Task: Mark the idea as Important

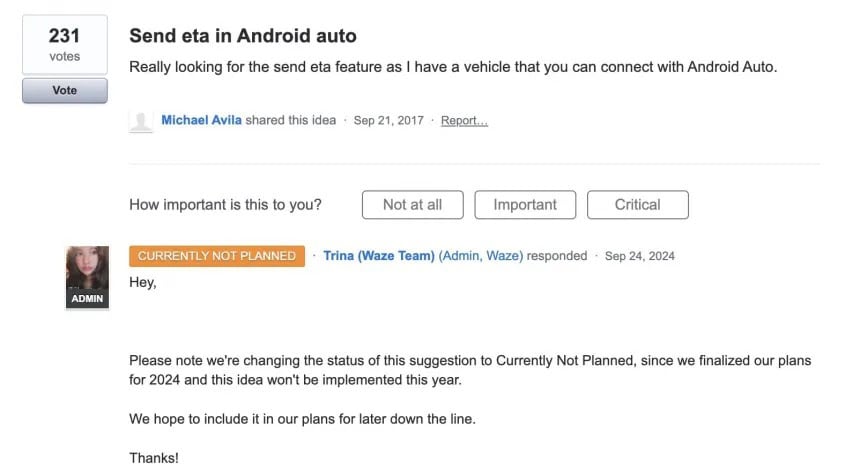Action: (x=525, y=204)
